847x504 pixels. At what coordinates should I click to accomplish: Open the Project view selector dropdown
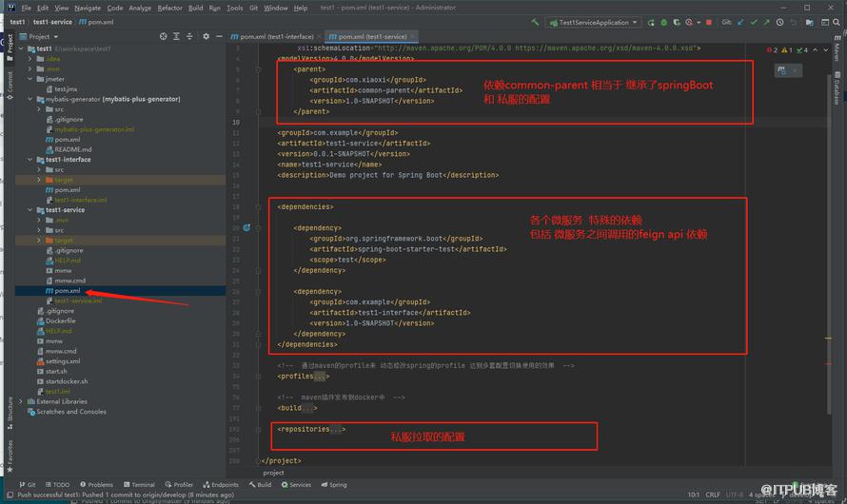point(39,36)
